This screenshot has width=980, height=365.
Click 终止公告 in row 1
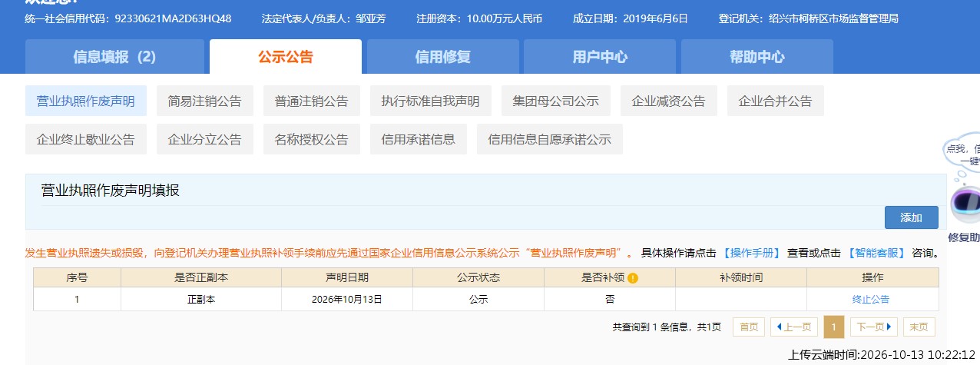tap(871, 300)
